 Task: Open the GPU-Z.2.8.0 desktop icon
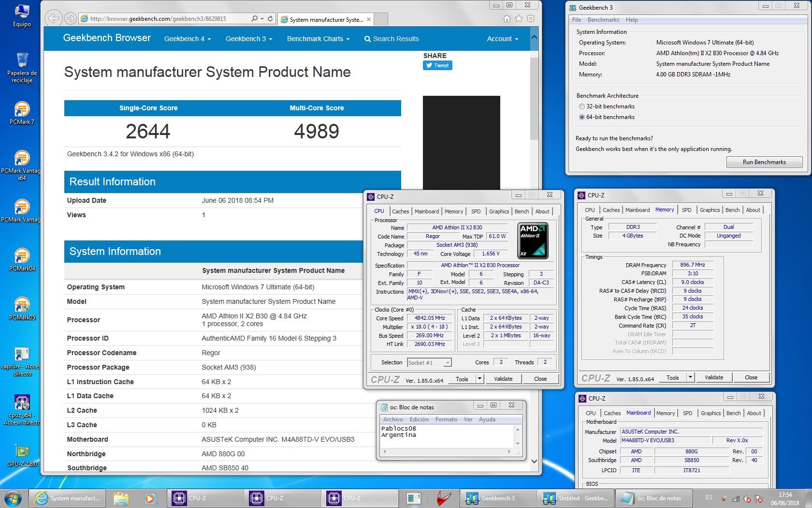point(22,455)
